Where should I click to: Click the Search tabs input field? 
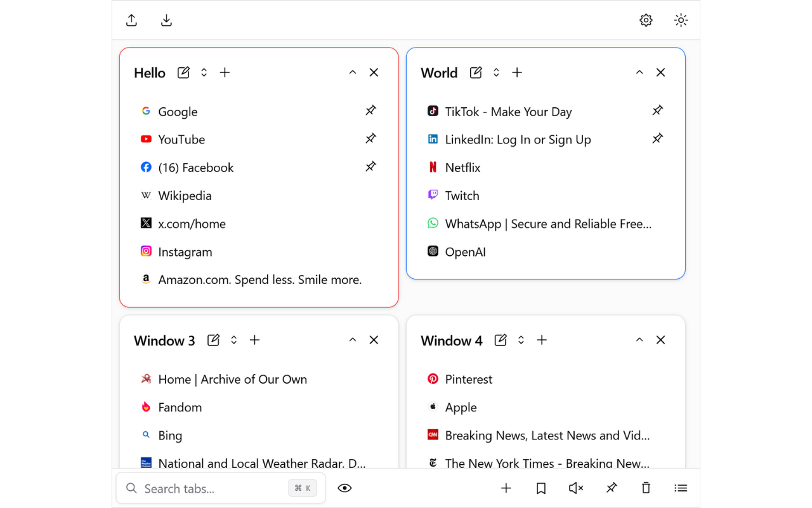pyautogui.click(x=221, y=488)
